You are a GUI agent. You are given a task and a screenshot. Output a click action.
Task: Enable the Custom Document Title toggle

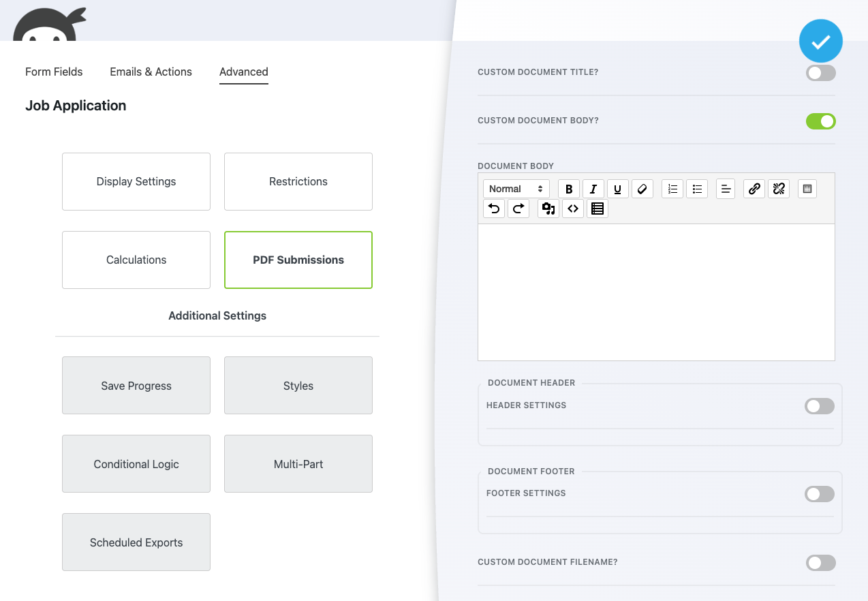(x=820, y=73)
